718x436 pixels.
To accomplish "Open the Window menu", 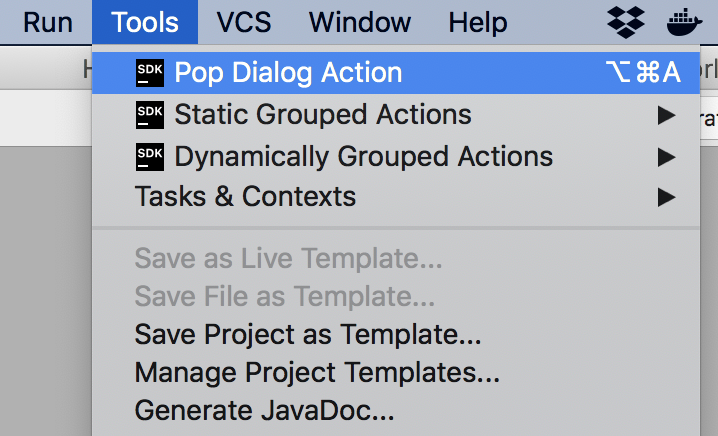I will tap(359, 21).
